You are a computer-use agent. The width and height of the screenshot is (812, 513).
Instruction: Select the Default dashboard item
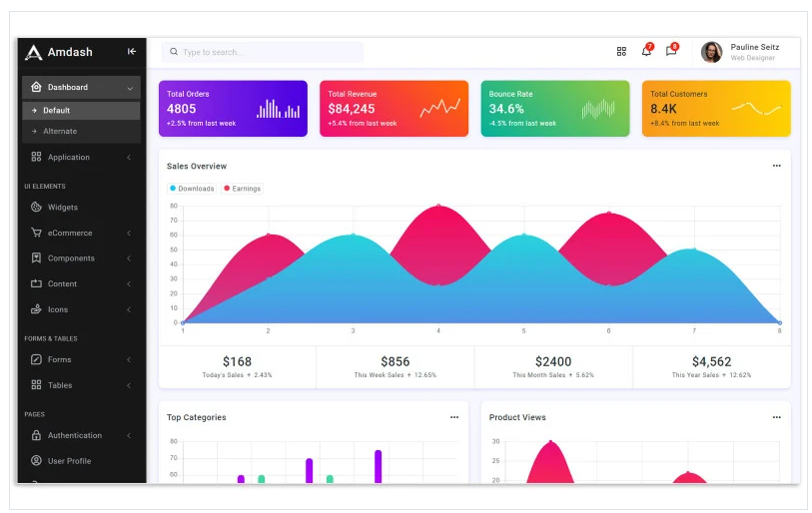[x=56, y=111]
